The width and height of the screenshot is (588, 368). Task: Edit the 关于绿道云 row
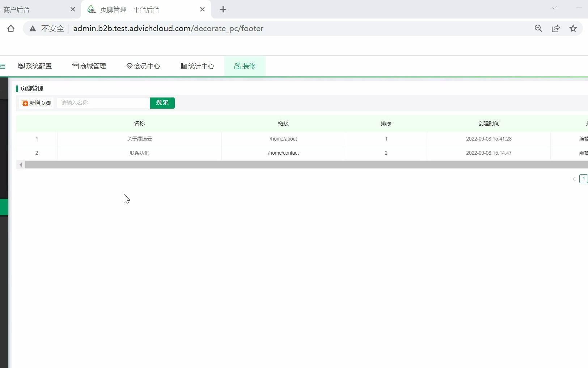[584, 139]
